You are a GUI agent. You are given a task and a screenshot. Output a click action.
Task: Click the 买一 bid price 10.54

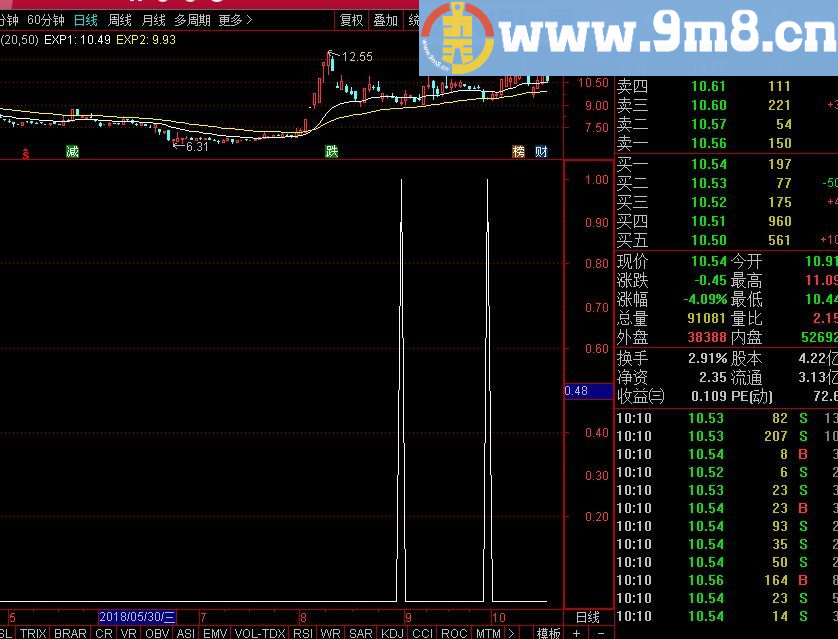(707, 162)
